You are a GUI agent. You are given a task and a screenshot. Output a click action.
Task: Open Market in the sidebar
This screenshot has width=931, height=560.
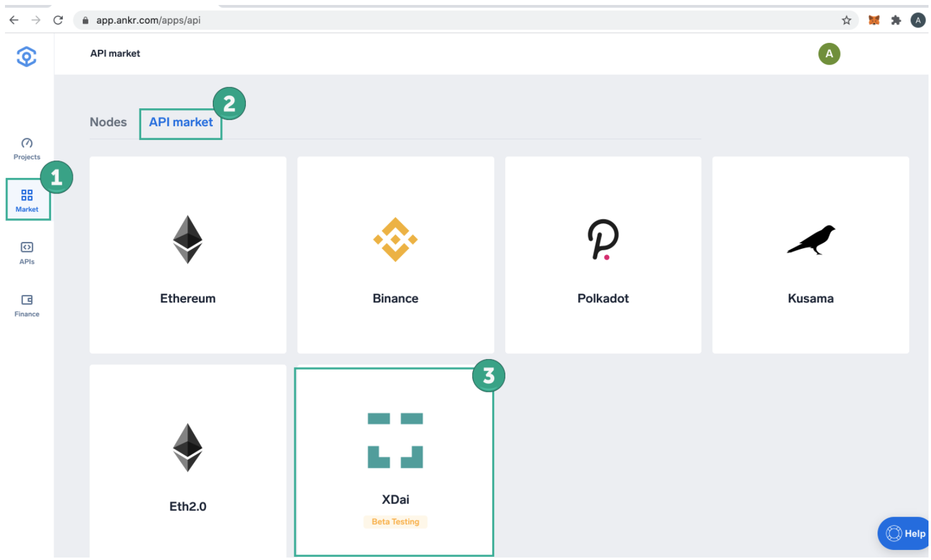pos(27,200)
